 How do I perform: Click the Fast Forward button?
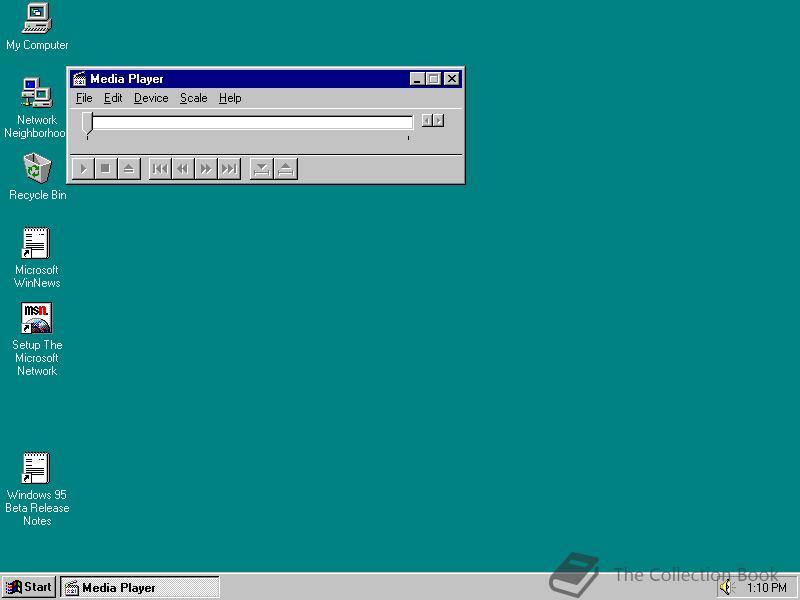point(206,169)
